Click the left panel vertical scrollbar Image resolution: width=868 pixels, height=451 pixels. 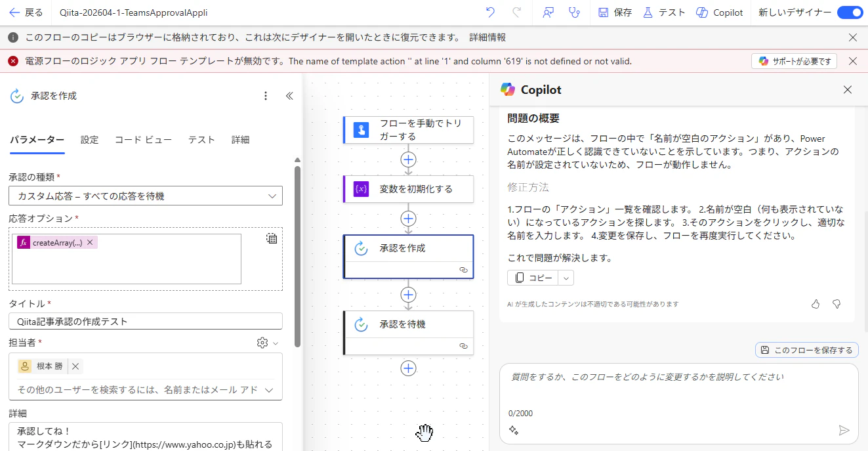point(297,256)
